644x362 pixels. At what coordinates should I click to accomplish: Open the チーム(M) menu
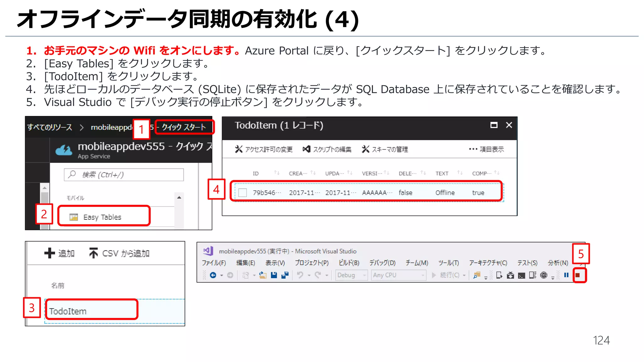(x=417, y=263)
